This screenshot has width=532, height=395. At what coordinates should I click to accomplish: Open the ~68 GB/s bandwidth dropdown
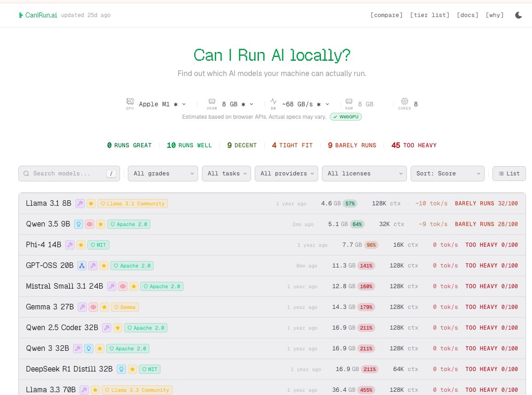(305, 104)
